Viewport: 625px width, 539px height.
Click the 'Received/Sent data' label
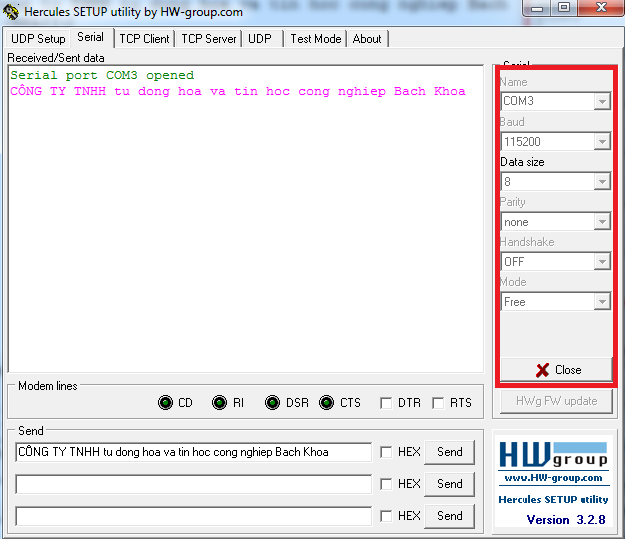coord(56,58)
